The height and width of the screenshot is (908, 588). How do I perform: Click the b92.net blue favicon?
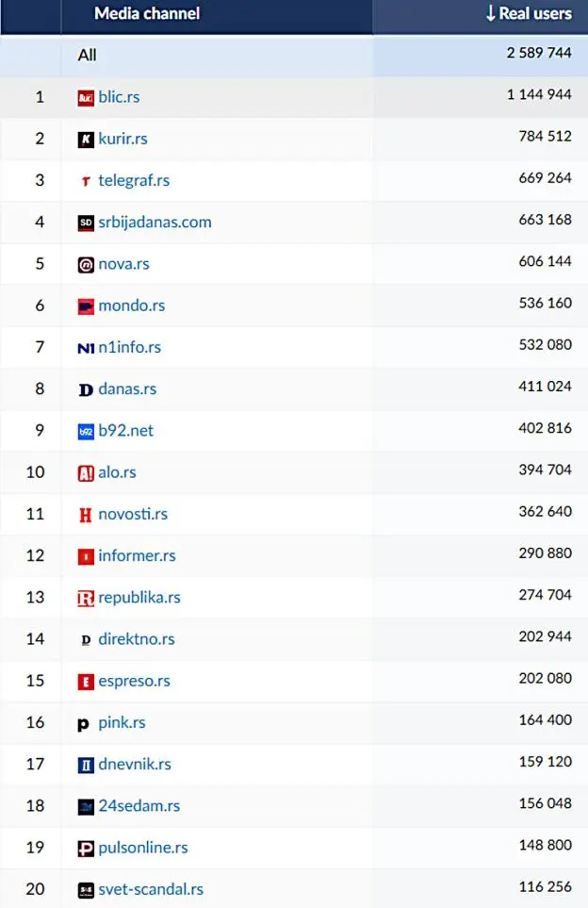click(86, 432)
